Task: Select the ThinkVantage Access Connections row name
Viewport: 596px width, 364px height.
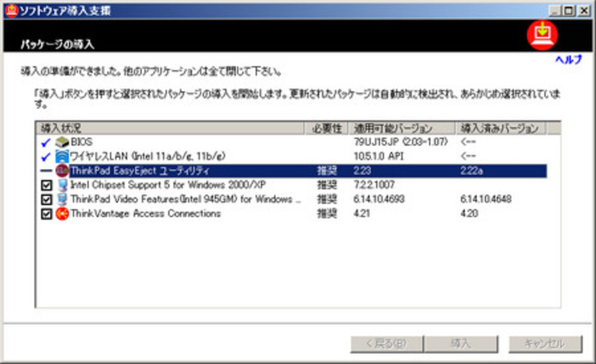Action: [x=145, y=214]
